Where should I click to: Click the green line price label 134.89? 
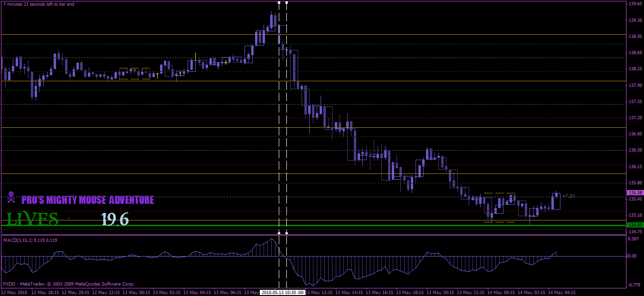pos(635,225)
